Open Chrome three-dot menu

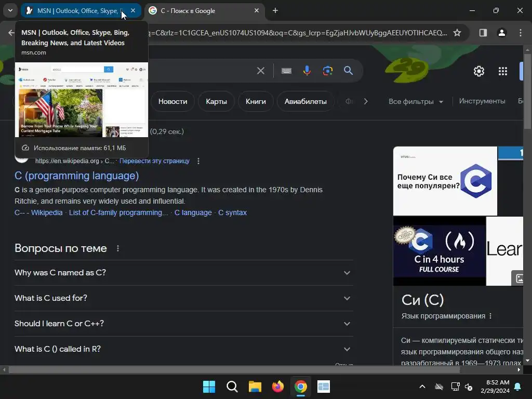521,33
